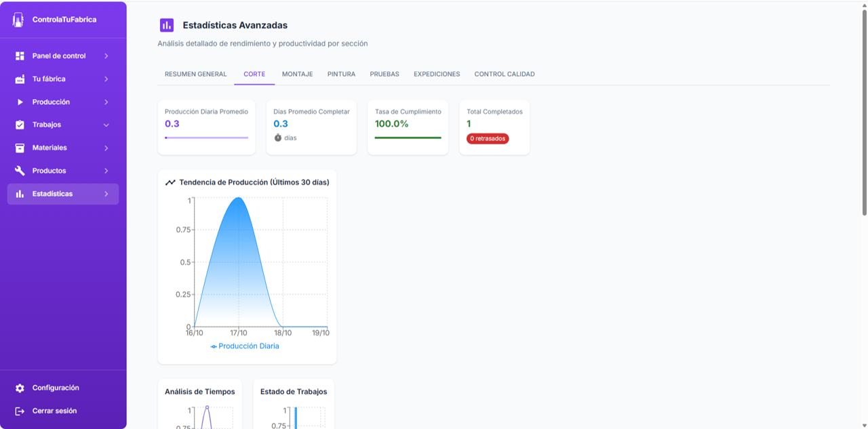The image size is (868, 429).
Task: Click Cerrar sesión to log out
Action: 54,411
